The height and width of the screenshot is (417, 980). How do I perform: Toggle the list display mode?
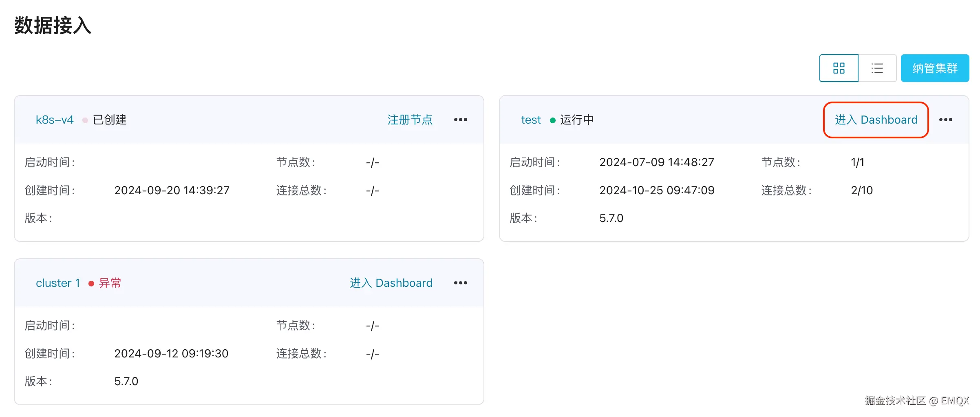click(877, 68)
